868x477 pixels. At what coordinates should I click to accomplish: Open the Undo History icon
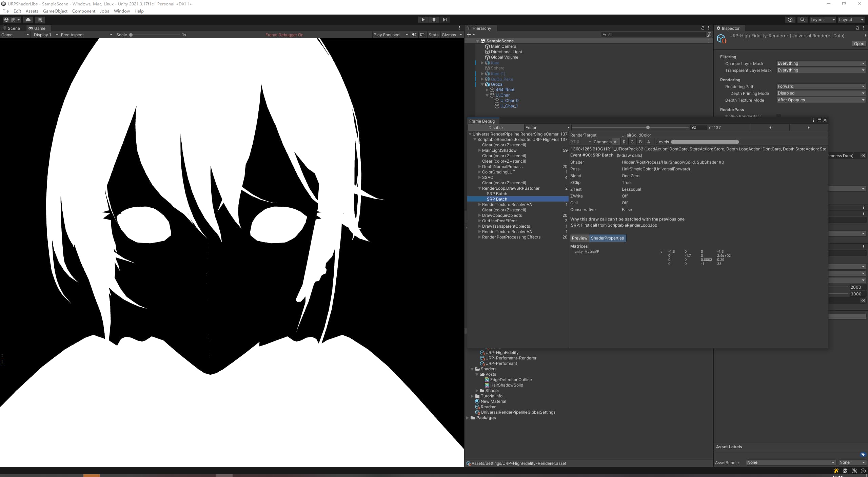coord(790,20)
